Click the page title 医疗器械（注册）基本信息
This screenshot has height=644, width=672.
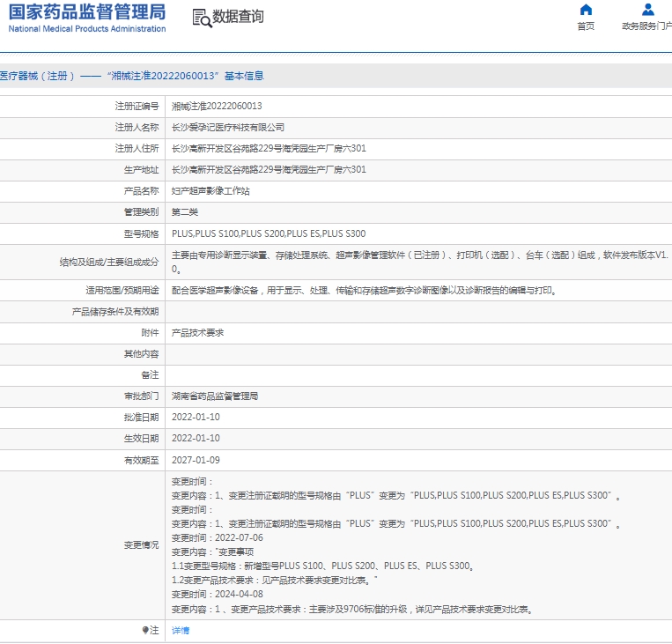point(132,76)
